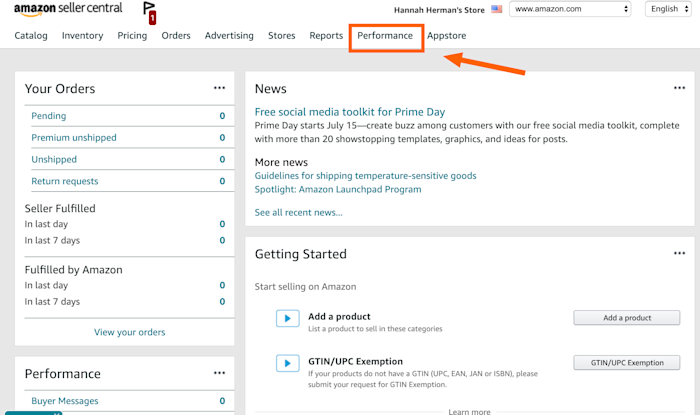The image size is (700, 415).
Task: Open Buyer Messages link
Action: click(x=65, y=401)
